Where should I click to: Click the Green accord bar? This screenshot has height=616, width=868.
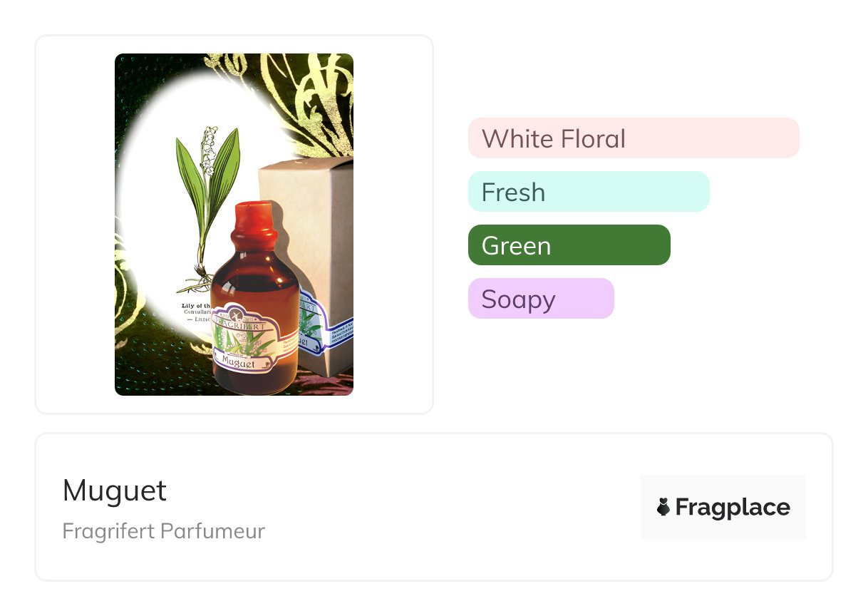569,245
